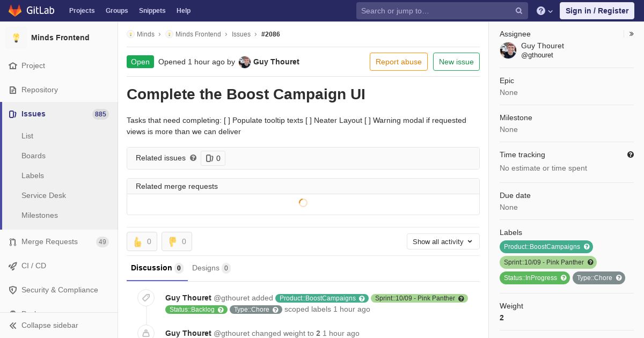Click Guy Thouret author name link
Viewport: 644px width, 338px height.
tap(276, 62)
